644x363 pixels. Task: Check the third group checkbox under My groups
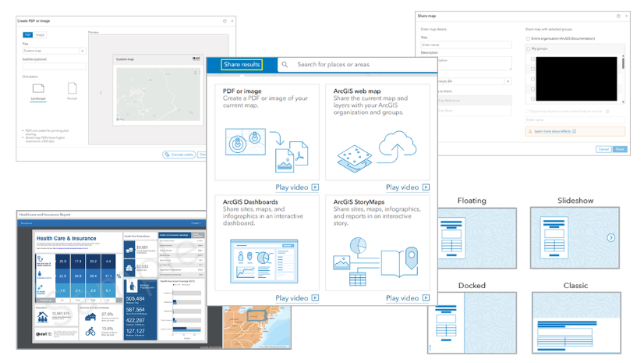[533, 79]
